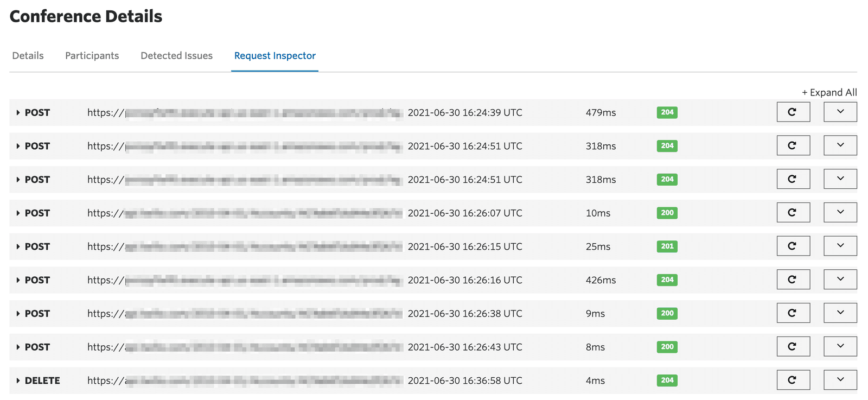
Task: Replay the DELETE request from 16:36:58
Action: pos(793,379)
